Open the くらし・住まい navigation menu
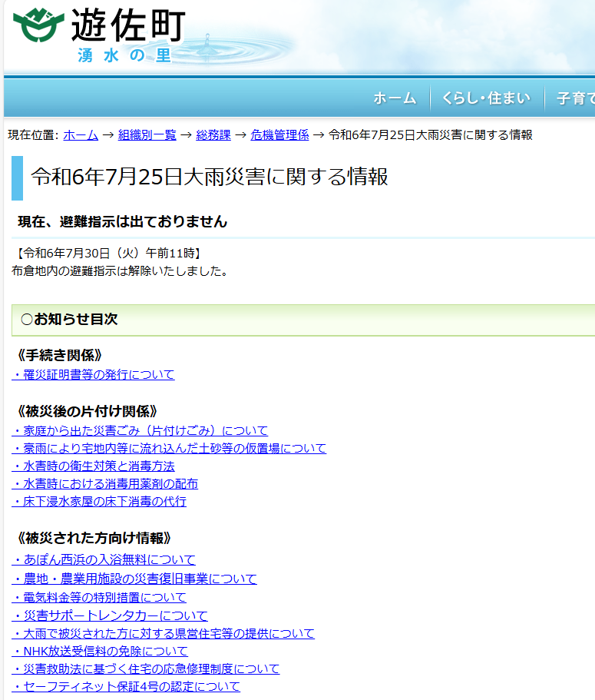The height and width of the screenshot is (700, 595). (x=486, y=98)
